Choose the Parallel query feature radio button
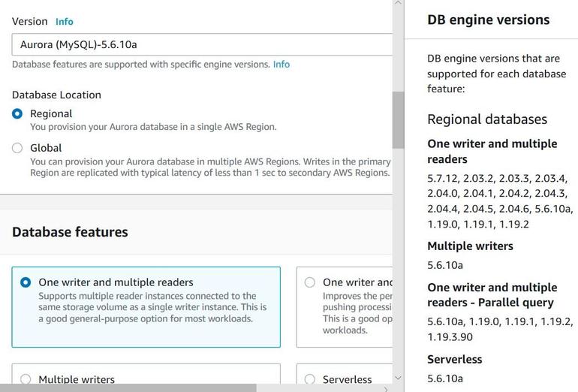The width and height of the screenshot is (578, 392). (310, 282)
